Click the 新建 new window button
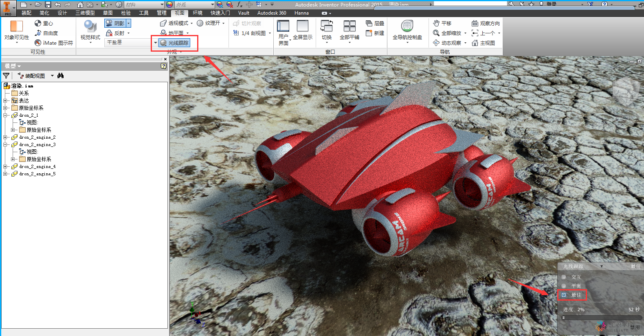This screenshot has height=336, width=644. [x=375, y=33]
